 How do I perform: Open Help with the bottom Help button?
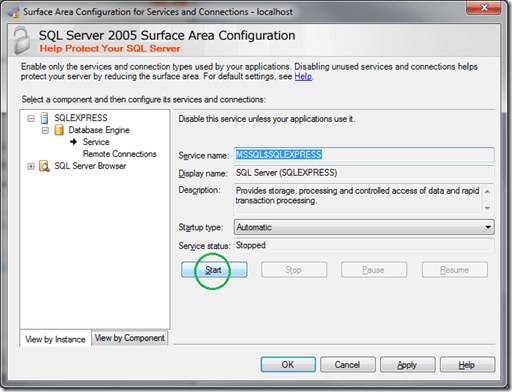tap(467, 365)
